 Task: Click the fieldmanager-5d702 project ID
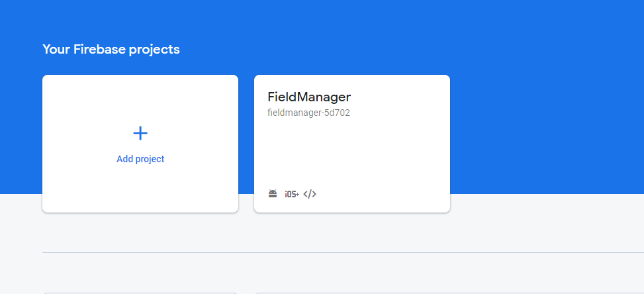coord(308,113)
